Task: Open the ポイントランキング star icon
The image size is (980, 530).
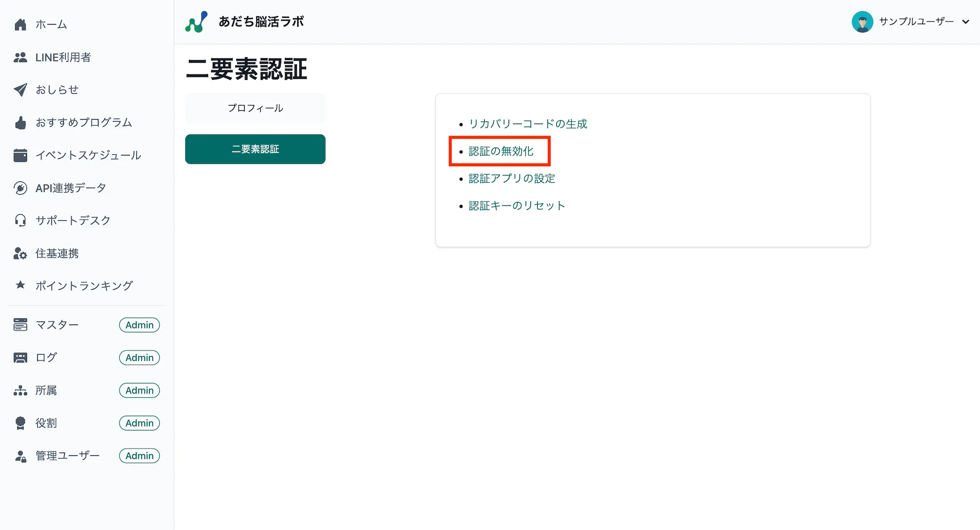Action: pos(20,285)
